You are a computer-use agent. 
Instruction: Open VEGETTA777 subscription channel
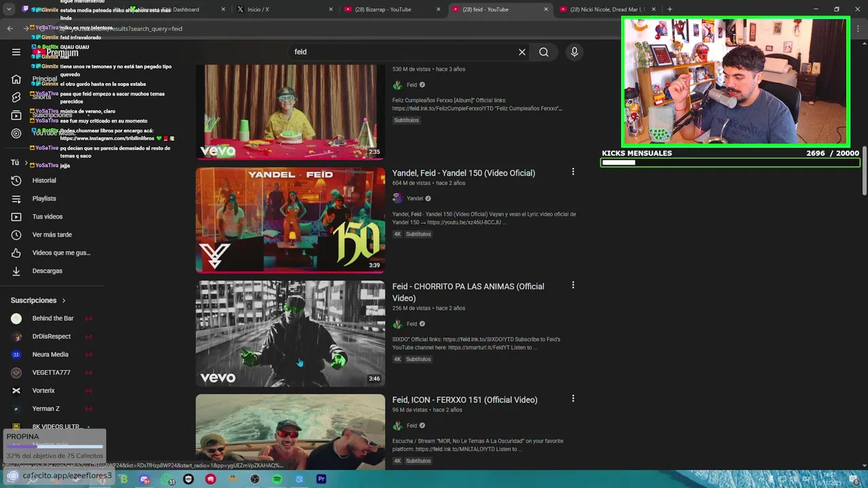52,373
